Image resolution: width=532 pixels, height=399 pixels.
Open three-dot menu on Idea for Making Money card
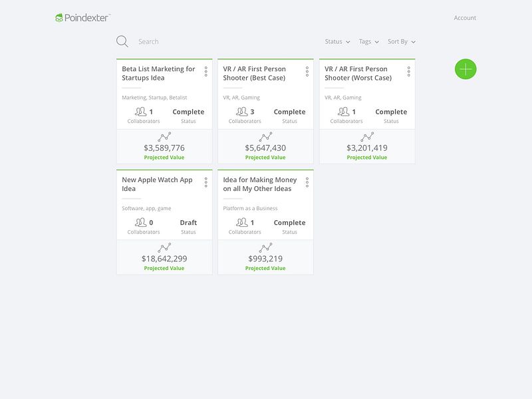tap(307, 182)
